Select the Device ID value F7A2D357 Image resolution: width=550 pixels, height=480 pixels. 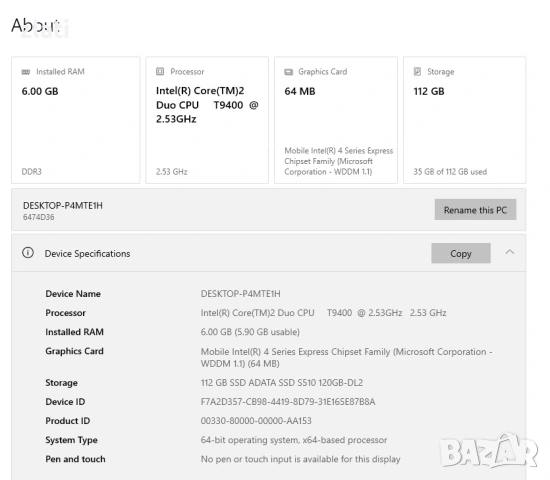coord(288,402)
